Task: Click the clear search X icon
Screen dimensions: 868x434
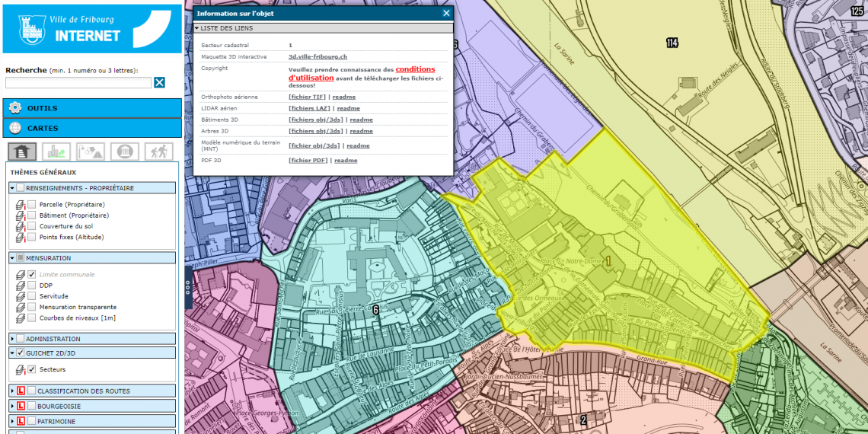Action: coord(159,82)
